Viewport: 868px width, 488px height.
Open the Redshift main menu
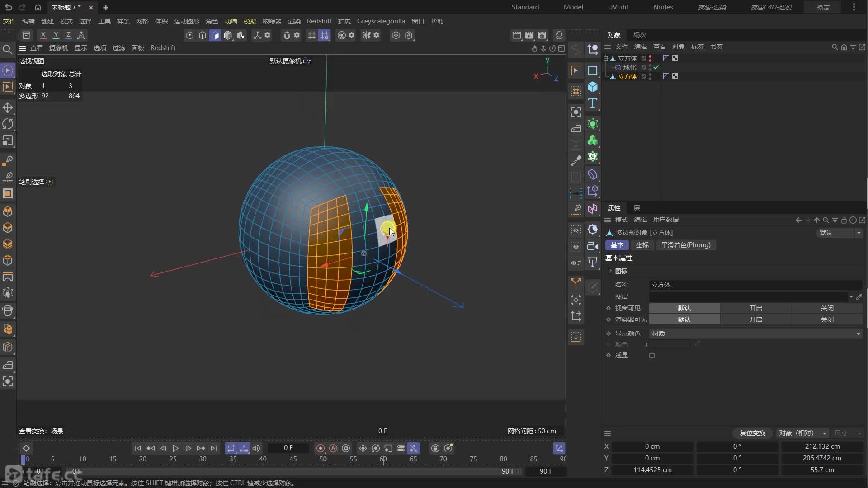click(x=319, y=21)
